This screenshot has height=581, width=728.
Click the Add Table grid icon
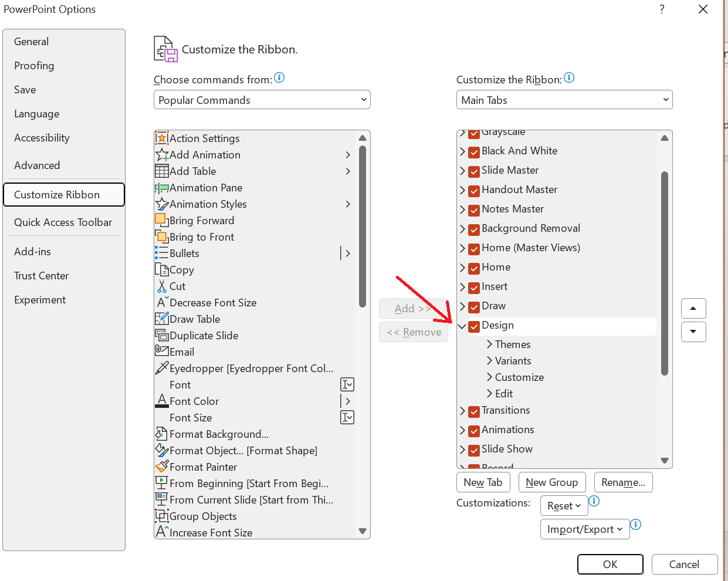161,171
